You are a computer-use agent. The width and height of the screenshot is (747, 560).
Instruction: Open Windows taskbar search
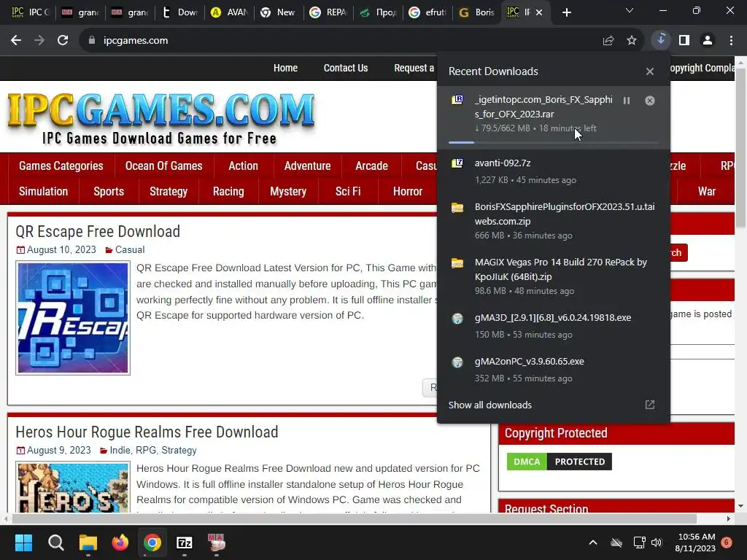[55, 542]
